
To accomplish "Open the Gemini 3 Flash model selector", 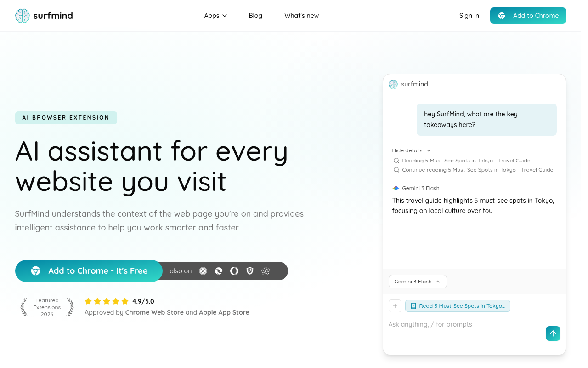I will (x=418, y=282).
